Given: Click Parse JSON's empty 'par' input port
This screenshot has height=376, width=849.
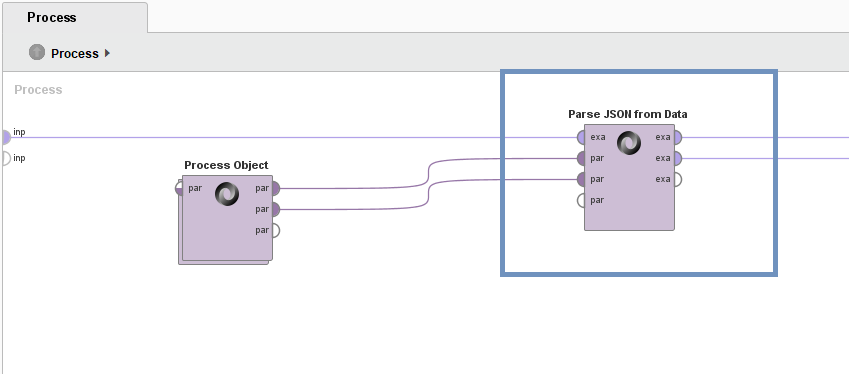Looking at the screenshot, I should coord(582,200).
